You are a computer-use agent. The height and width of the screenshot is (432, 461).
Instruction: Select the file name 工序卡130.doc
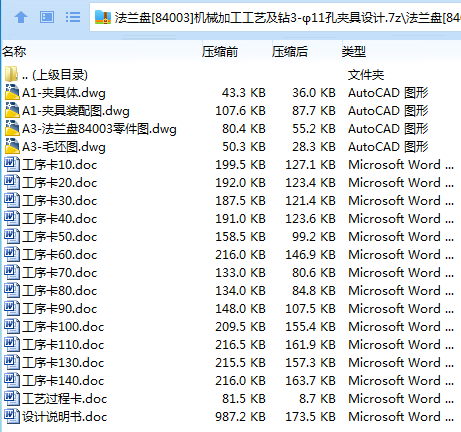63,363
